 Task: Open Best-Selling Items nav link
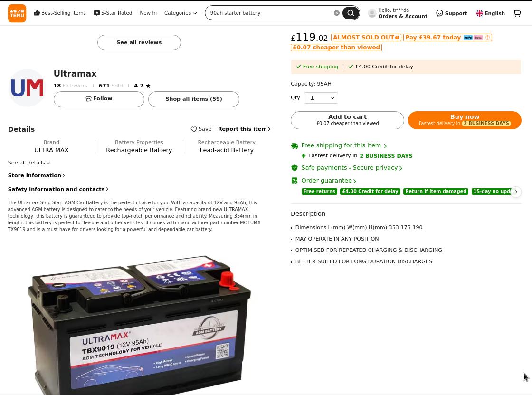(x=60, y=13)
